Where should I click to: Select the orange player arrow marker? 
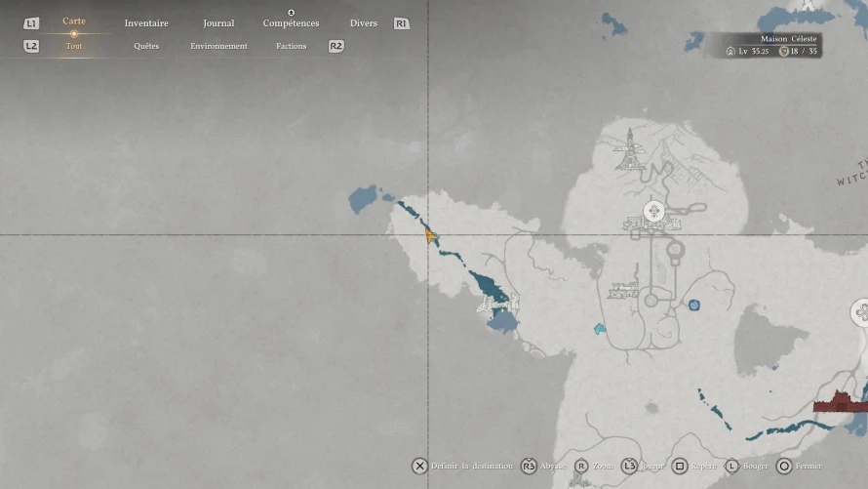(x=431, y=236)
